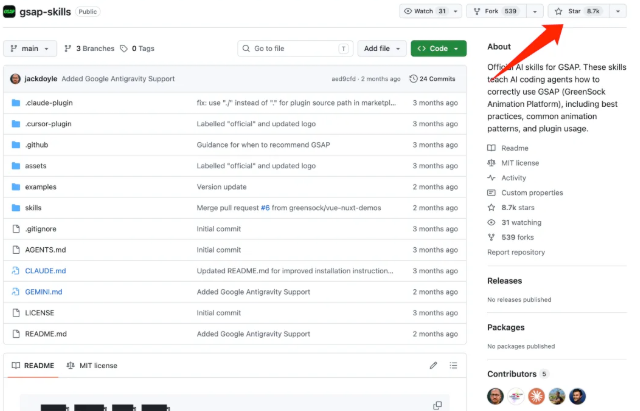Image resolution: width=640 pixels, height=411 pixels.
Task: Expand the Watch notifications dropdown arrow
Action: pyautogui.click(x=456, y=11)
